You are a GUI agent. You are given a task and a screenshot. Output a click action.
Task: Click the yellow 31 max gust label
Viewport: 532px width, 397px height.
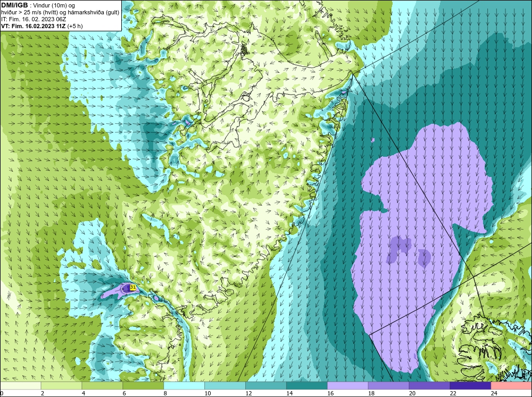[133, 288]
